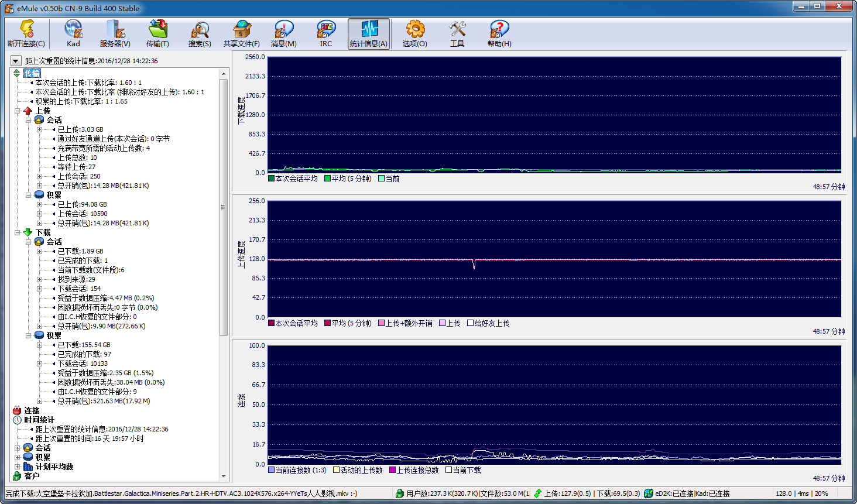Image resolution: width=857 pixels, height=504 pixels.
Task: Select the 连接 (Connection) tree item
Action: [x=32, y=410]
